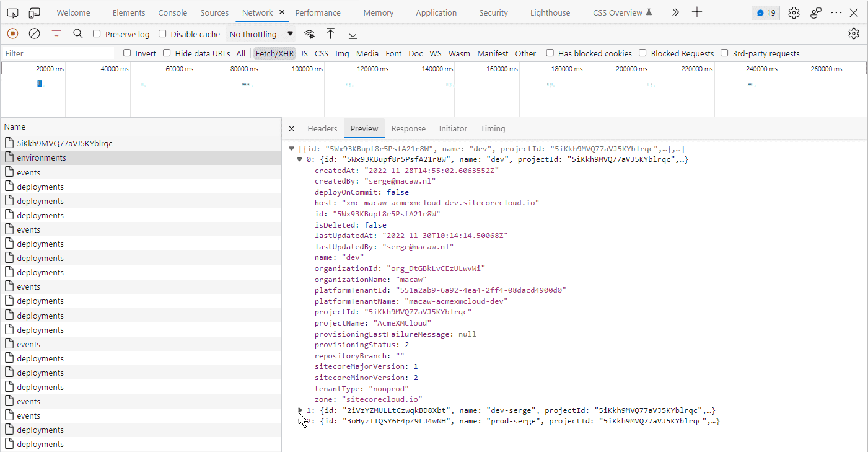The width and height of the screenshot is (868, 452).
Task: Click the Filter text input field
Action: tap(59, 53)
